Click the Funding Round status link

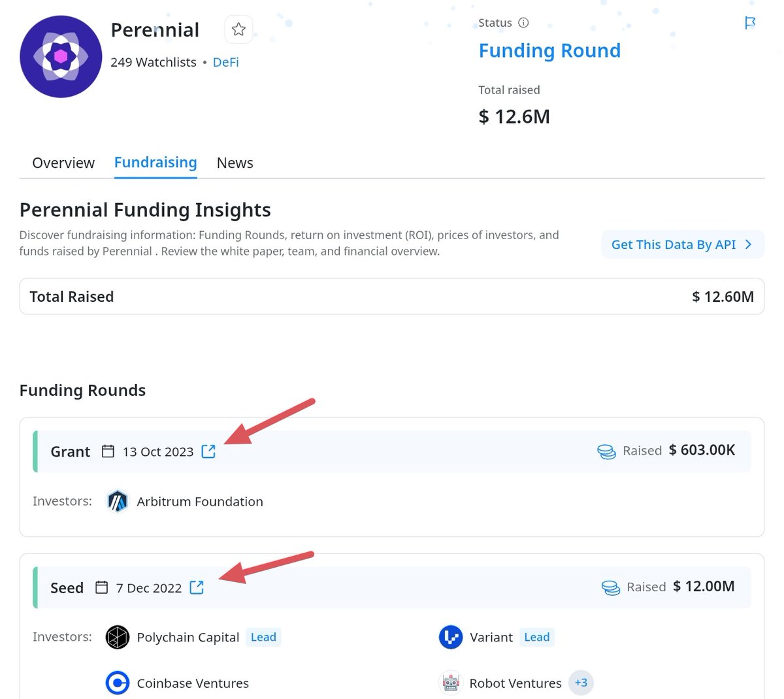pyautogui.click(x=549, y=50)
